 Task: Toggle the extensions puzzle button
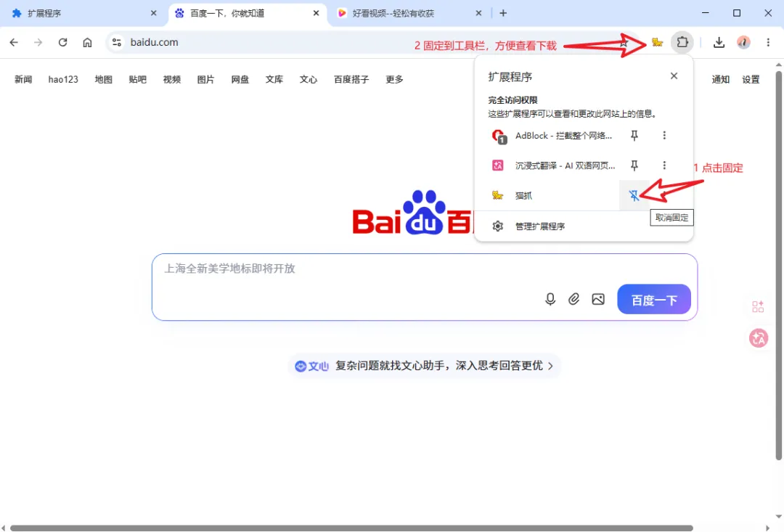(682, 43)
